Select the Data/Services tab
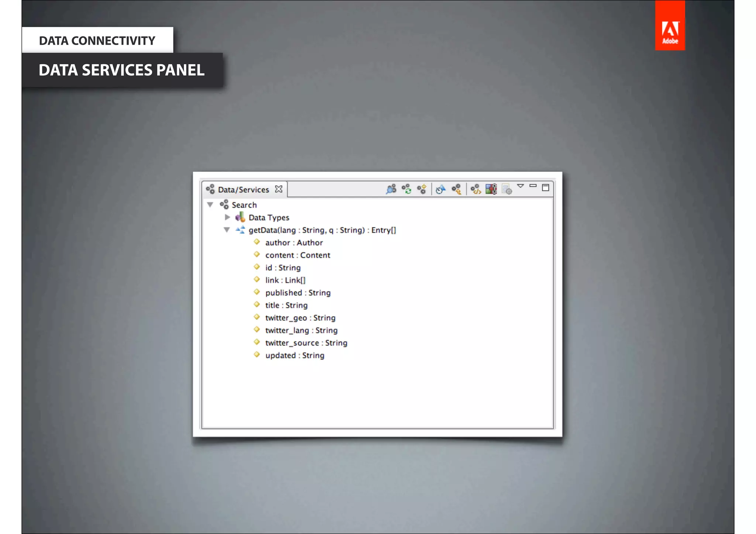This screenshot has width=756, height=534. click(243, 190)
